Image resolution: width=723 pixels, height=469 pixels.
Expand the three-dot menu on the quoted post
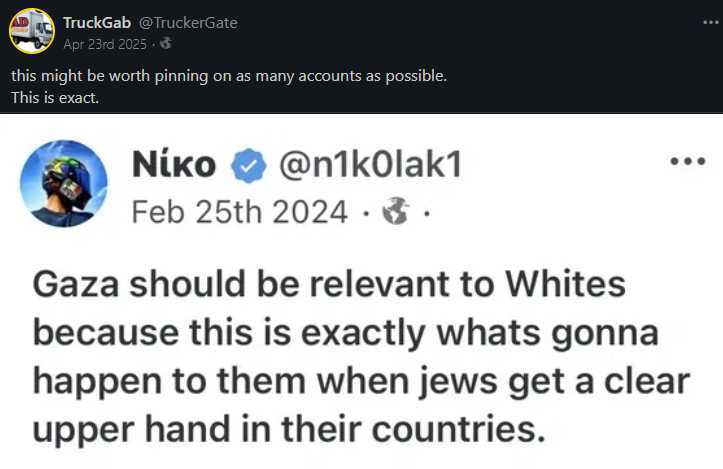click(688, 161)
